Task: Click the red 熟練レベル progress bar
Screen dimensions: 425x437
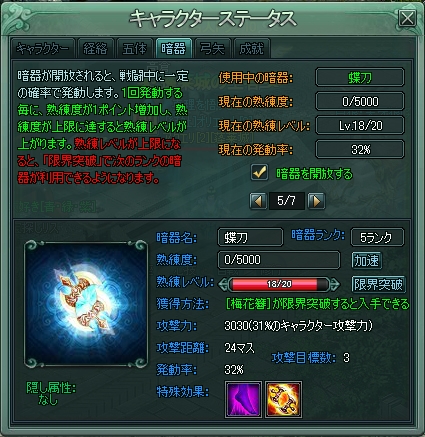Action: pos(279,284)
